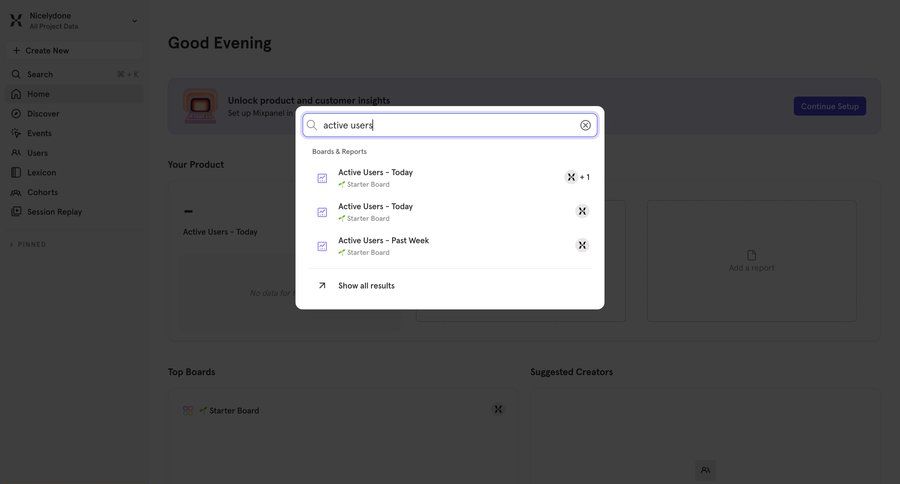Open Session Replay

point(54,212)
